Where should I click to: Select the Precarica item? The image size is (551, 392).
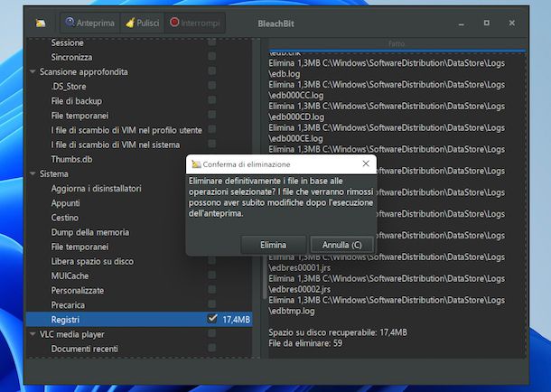pyautogui.click(x=68, y=305)
